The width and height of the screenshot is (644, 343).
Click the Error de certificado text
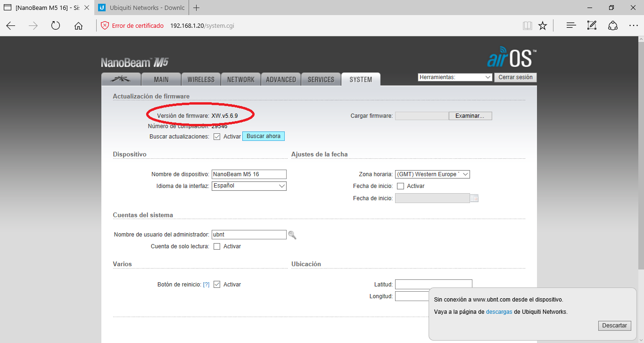(x=138, y=25)
